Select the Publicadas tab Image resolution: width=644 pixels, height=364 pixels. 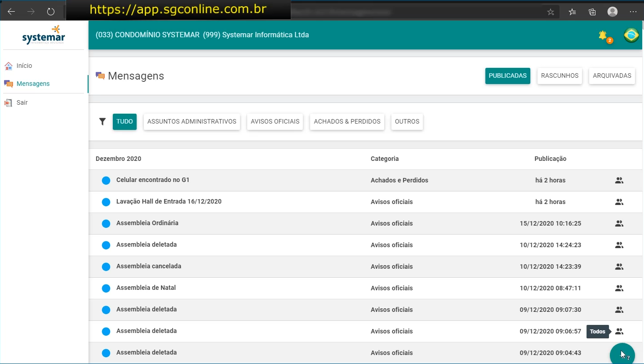pos(507,76)
